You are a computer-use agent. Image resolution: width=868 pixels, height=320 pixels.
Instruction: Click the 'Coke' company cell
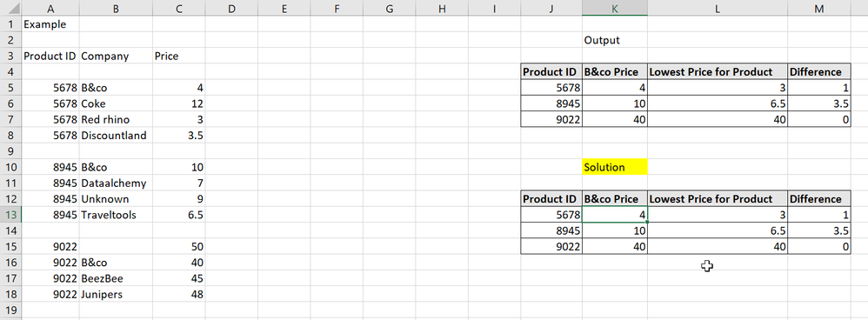tap(116, 103)
